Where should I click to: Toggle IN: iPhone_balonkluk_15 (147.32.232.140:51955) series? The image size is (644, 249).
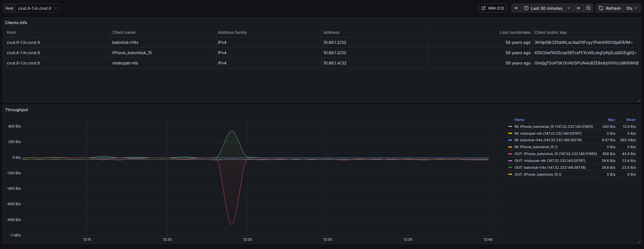click(x=553, y=127)
